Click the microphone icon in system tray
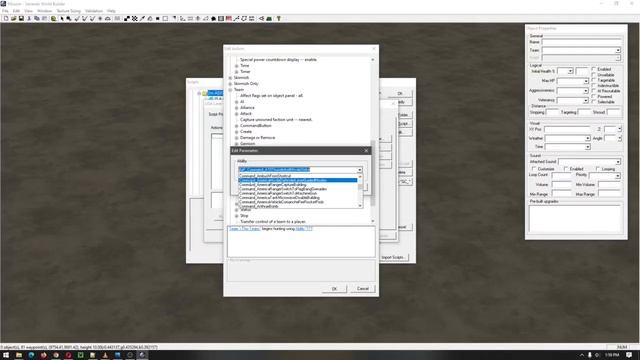640x360 pixels. [590, 355]
